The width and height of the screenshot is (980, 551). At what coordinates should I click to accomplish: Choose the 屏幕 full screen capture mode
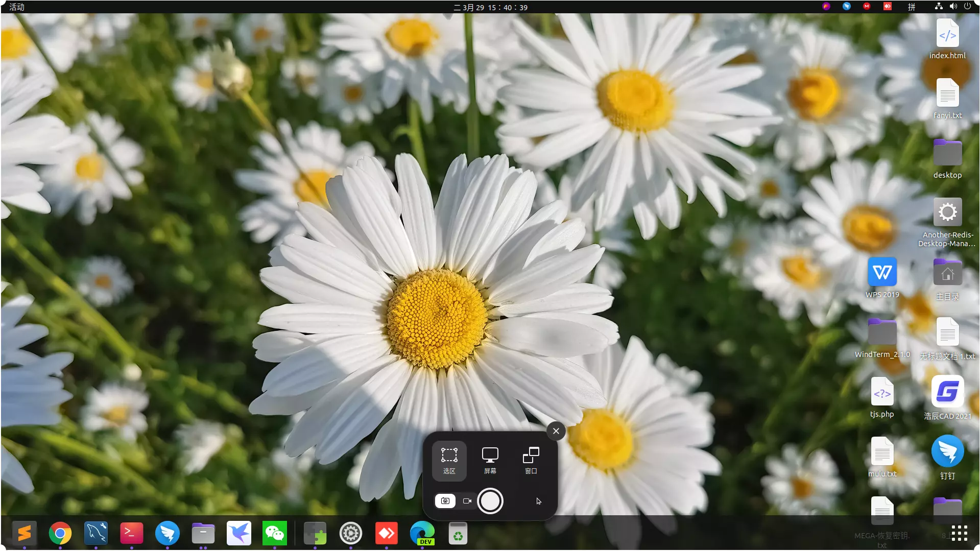click(x=490, y=461)
